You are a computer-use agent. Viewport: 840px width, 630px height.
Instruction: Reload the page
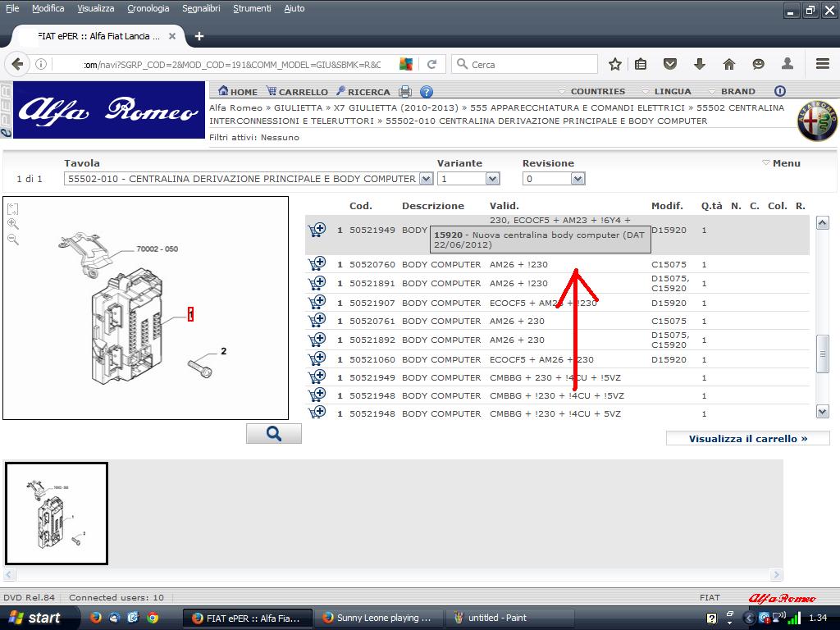click(x=431, y=64)
